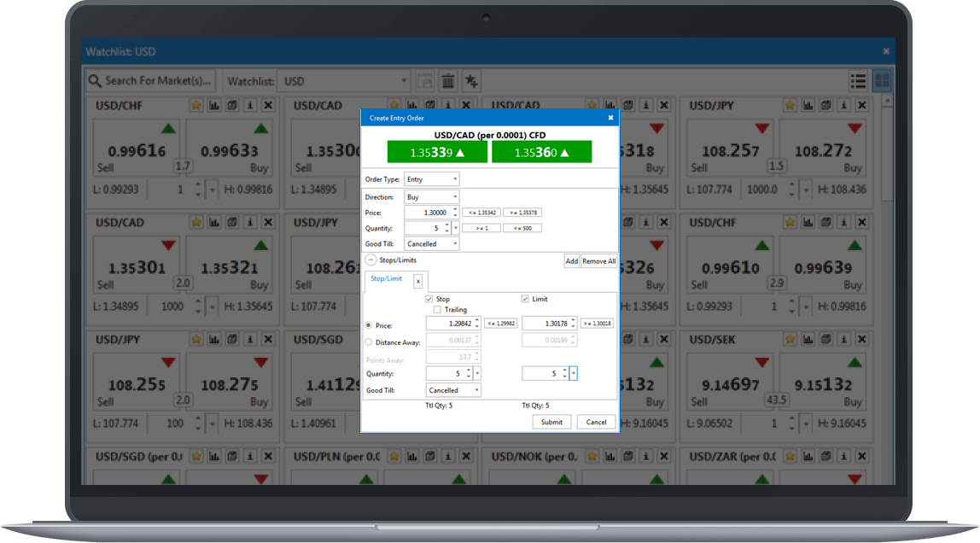Click the Submit button

pos(551,421)
